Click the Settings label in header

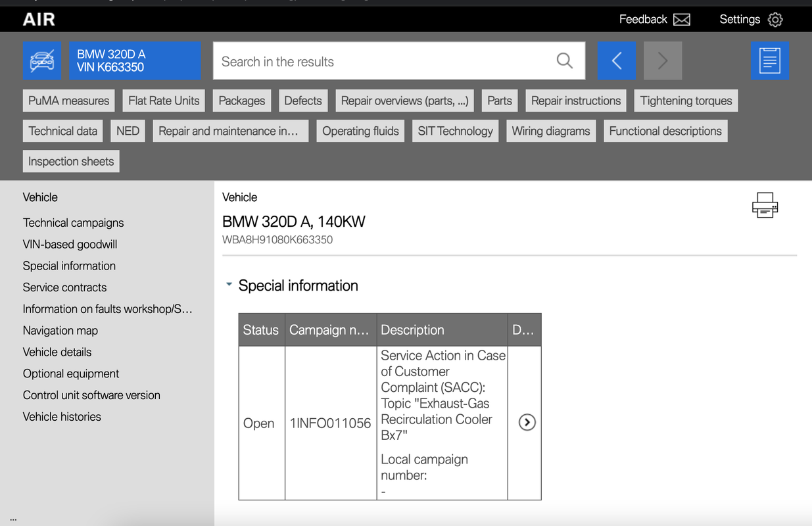(x=740, y=20)
